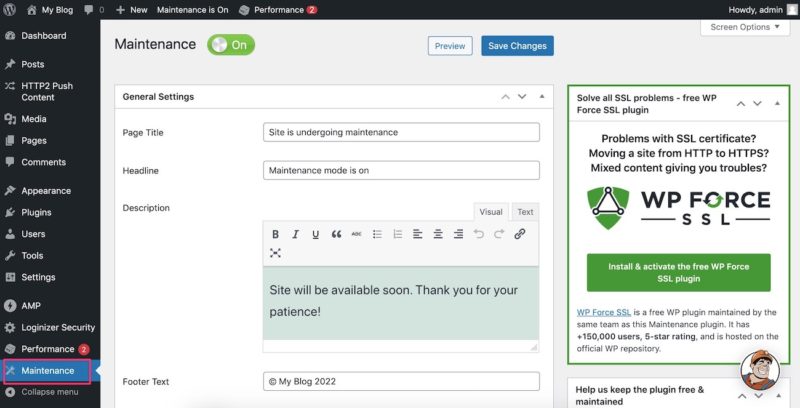Collapse the General Settings panel with the triangle
Viewport: 800px width, 408px height.
click(541, 97)
